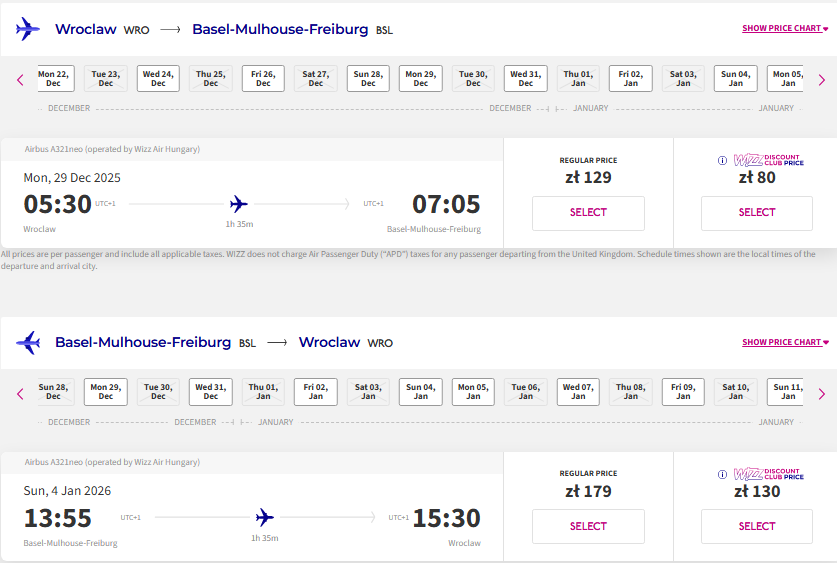Screen dimensions: 837x563
Task: Click info icon beside return Wizz Discount Club price
Action: click(x=722, y=474)
